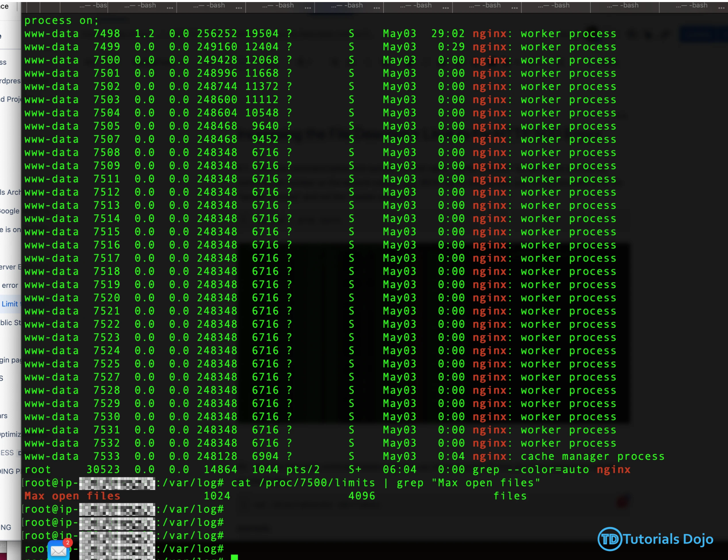Click 'May03' start date in row 7525
The width and height of the screenshot is (728, 560).
click(399, 364)
